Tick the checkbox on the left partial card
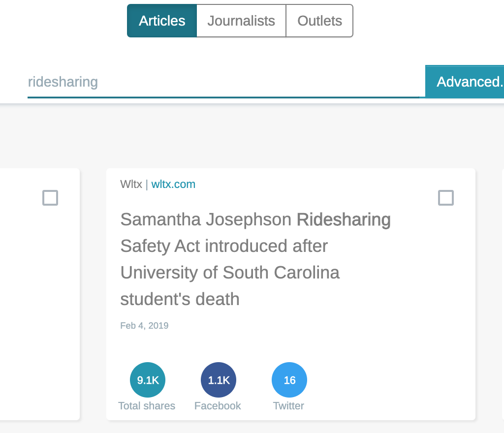 coord(50,198)
